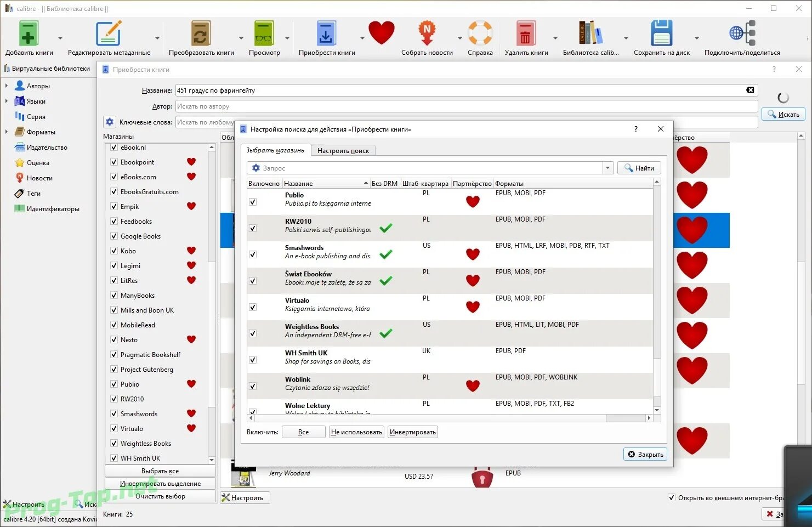
Task: Click the Add books toolbar icon
Action: (29, 33)
